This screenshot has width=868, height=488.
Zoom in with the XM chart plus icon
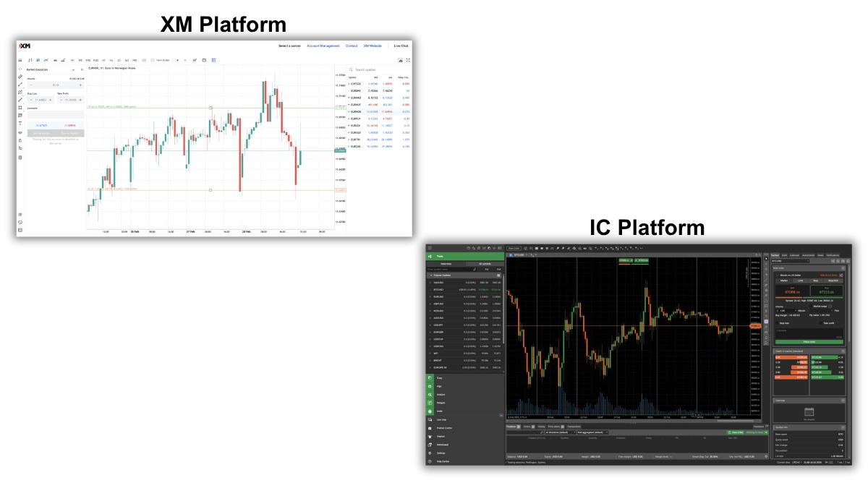click(177, 60)
